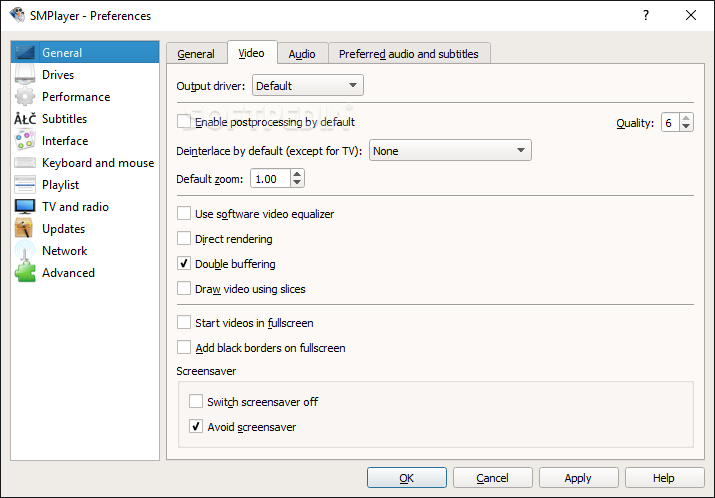Click the Cancel button
The width and height of the screenshot is (715, 498).
[492, 477]
